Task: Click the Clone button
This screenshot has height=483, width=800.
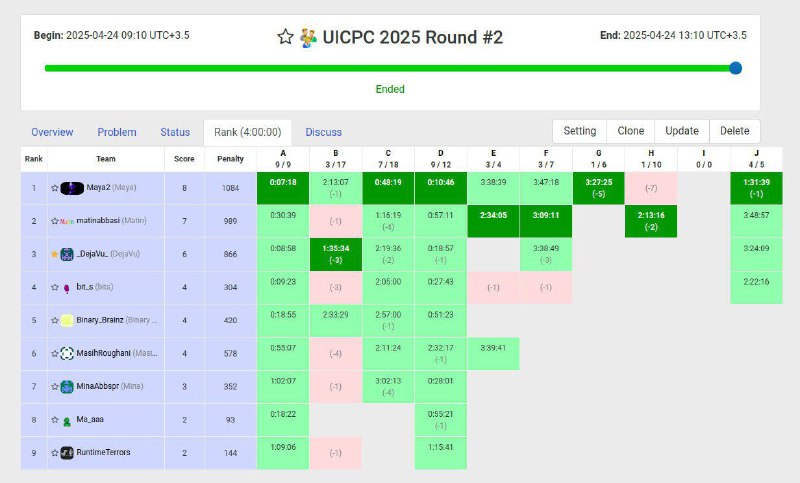Action: [631, 131]
